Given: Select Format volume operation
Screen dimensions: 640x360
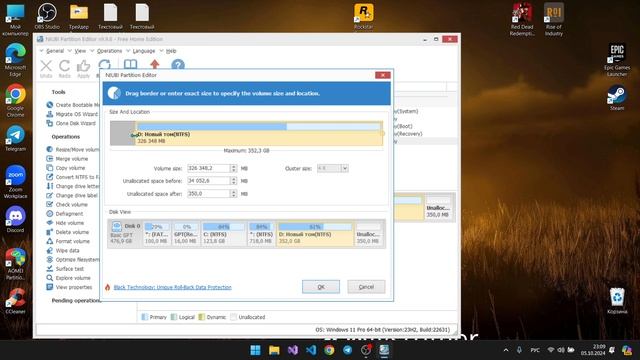Looking at the screenshot, I should tap(68, 241).
